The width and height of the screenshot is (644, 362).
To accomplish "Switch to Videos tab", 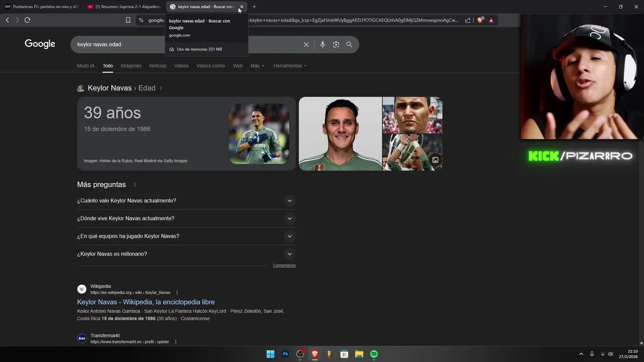I will click(181, 66).
